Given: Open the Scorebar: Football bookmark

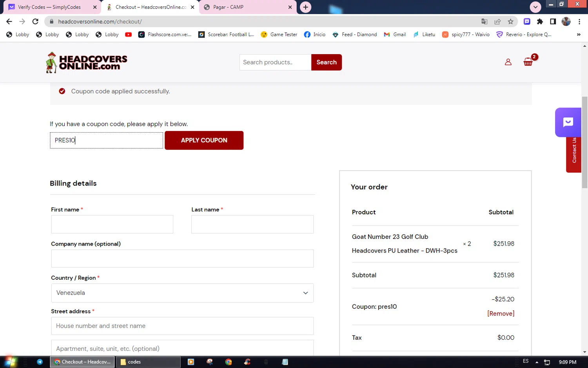Looking at the screenshot, I should point(226,35).
